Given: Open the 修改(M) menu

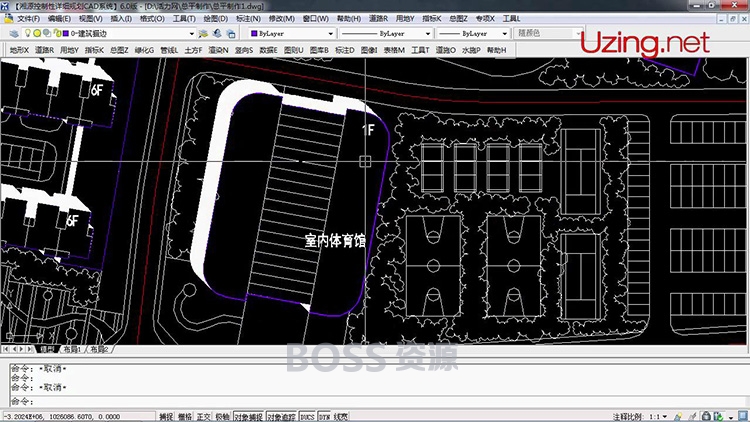Looking at the screenshot, I should [281, 18].
